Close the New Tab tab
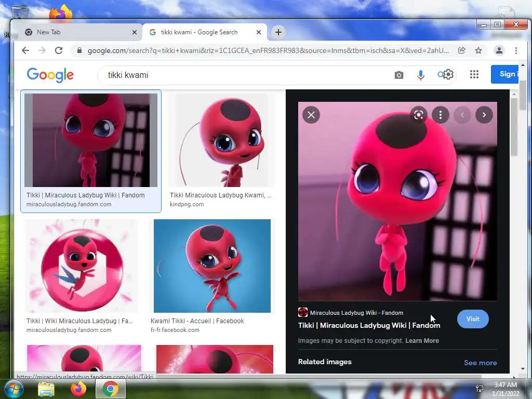 [x=135, y=32]
